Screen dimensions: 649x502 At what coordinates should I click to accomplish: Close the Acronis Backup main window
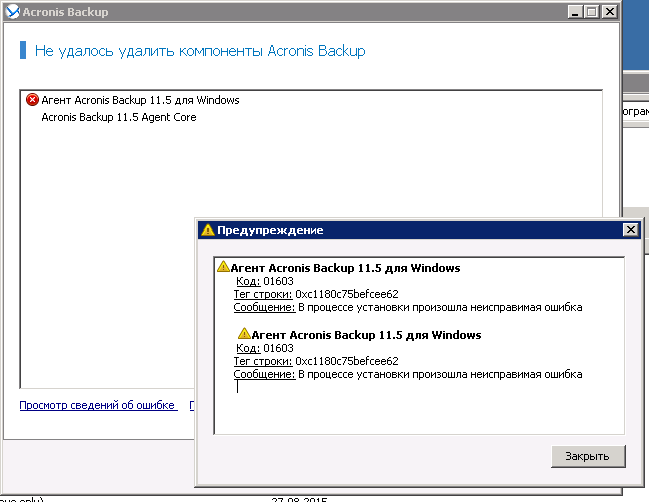[610, 12]
